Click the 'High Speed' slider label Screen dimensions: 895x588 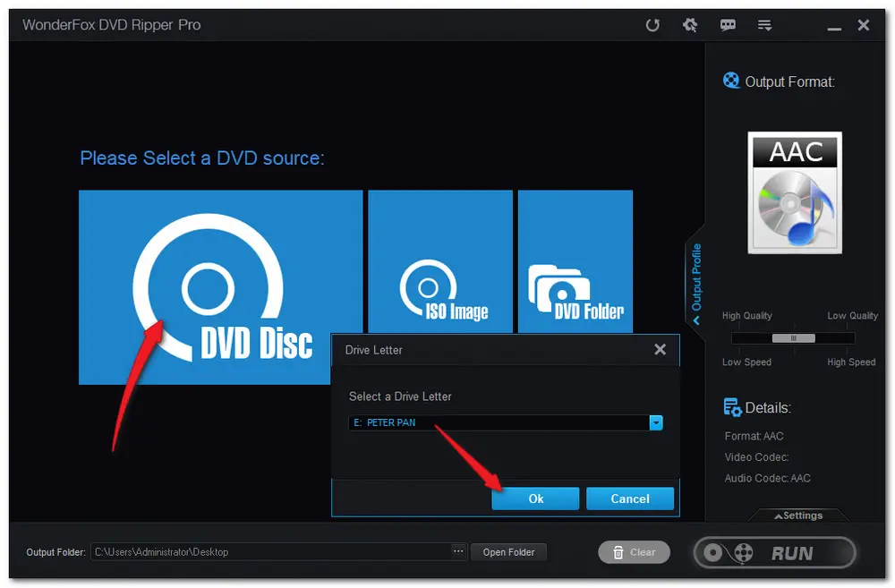pos(851,362)
